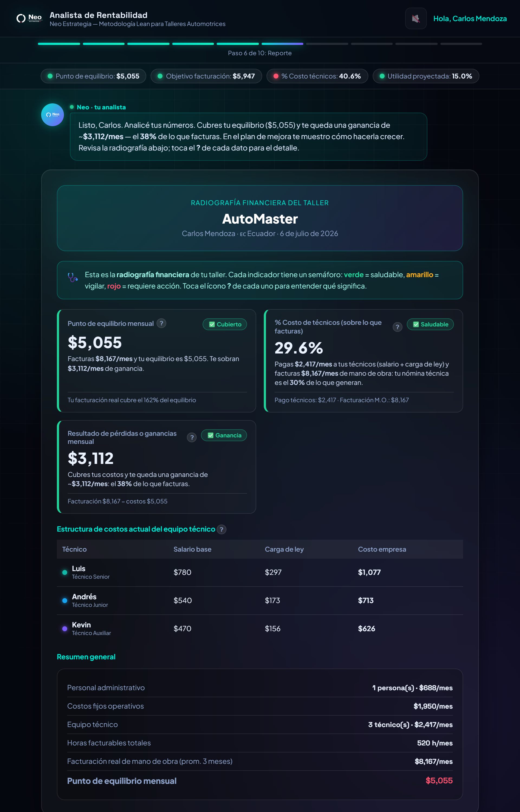Click the Analista de Rentabilidad header title

[99, 15]
